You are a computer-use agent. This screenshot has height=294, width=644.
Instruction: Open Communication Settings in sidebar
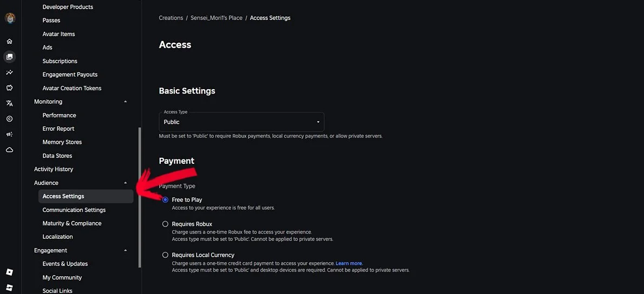click(x=74, y=210)
